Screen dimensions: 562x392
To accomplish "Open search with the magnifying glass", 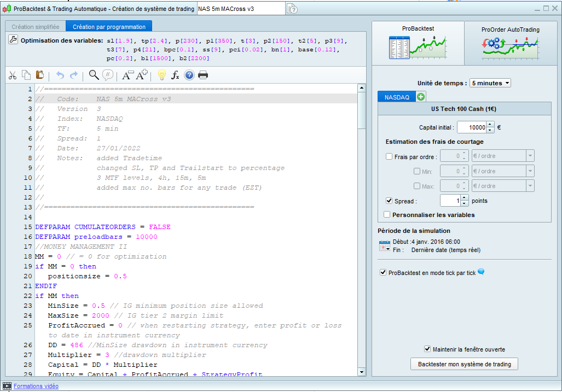I will click(x=94, y=75).
